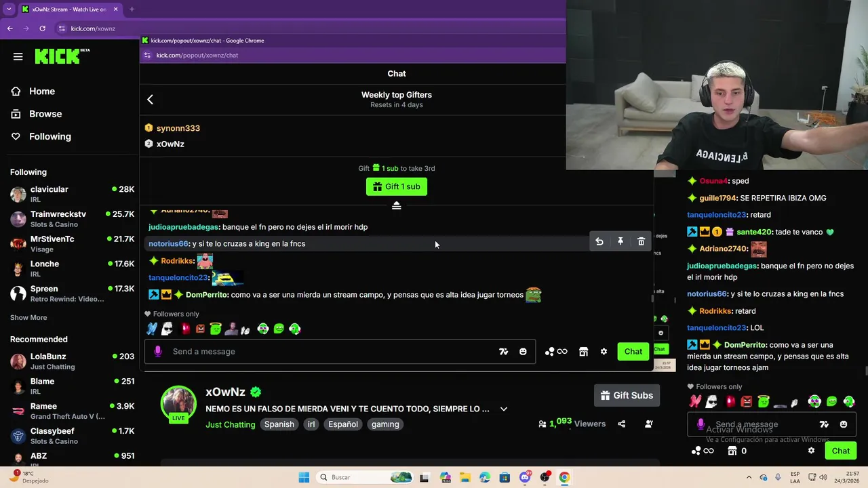Open the hamburger menu beside the Kick logo
This screenshot has width=868, height=488.
(18, 57)
